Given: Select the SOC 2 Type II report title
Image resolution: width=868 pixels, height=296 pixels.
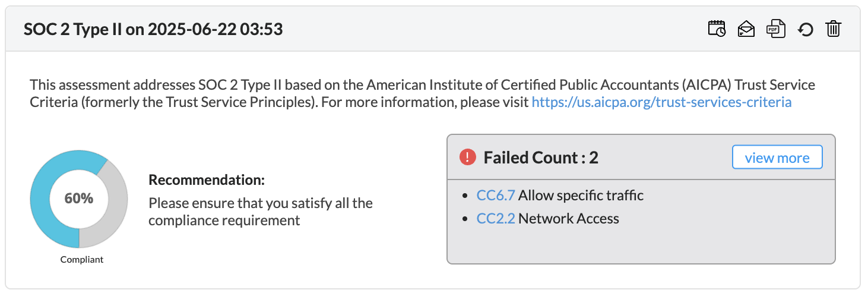Looking at the screenshot, I should pyautogui.click(x=153, y=29).
